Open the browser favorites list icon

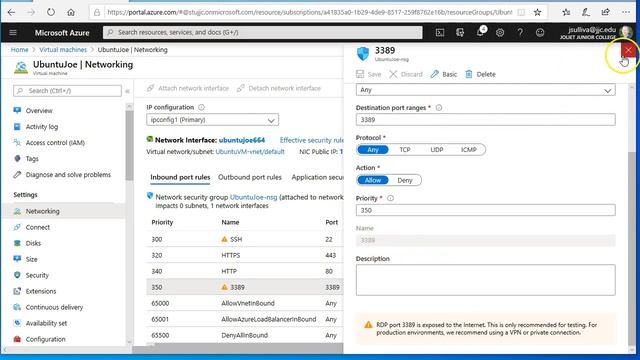566,12
